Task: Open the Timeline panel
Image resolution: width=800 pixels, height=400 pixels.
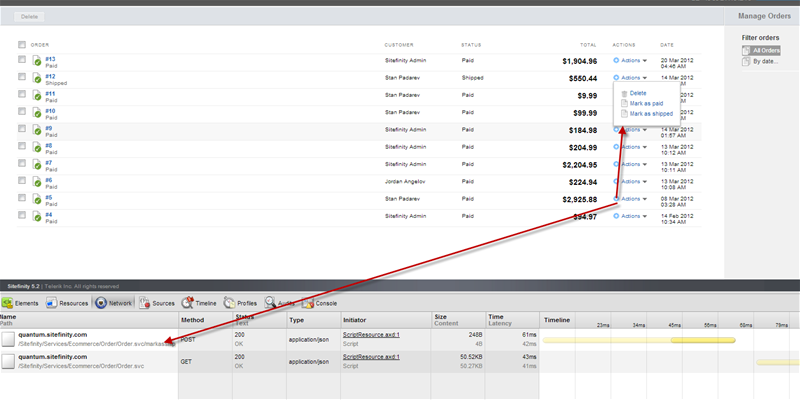Action: (x=199, y=301)
